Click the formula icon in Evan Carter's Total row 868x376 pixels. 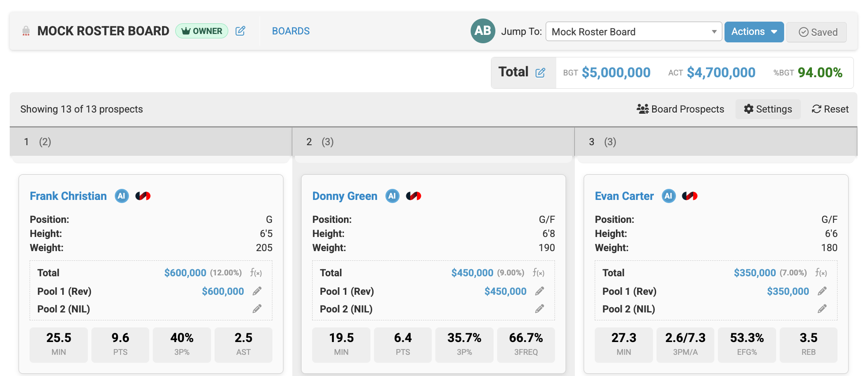821,273
